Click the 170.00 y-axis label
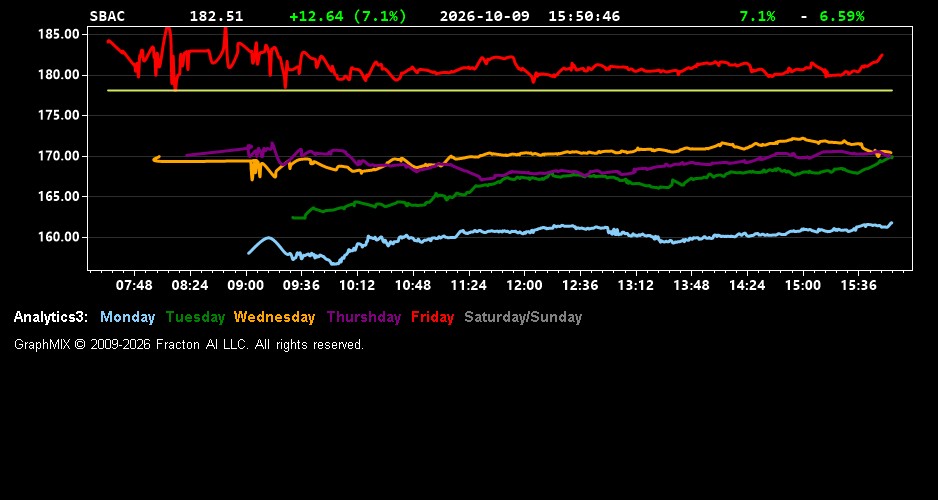This screenshot has height=500, width=938. tap(59, 156)
